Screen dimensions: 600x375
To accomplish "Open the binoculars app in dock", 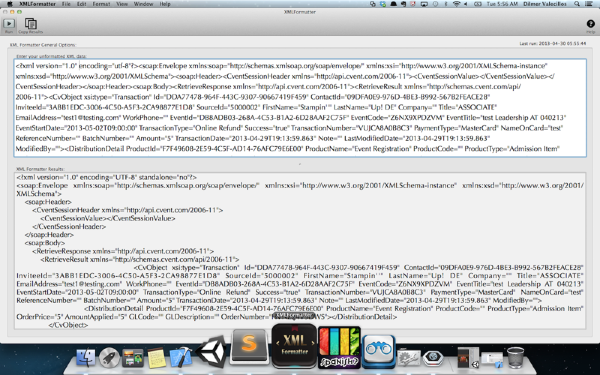I will coord(379,351).
